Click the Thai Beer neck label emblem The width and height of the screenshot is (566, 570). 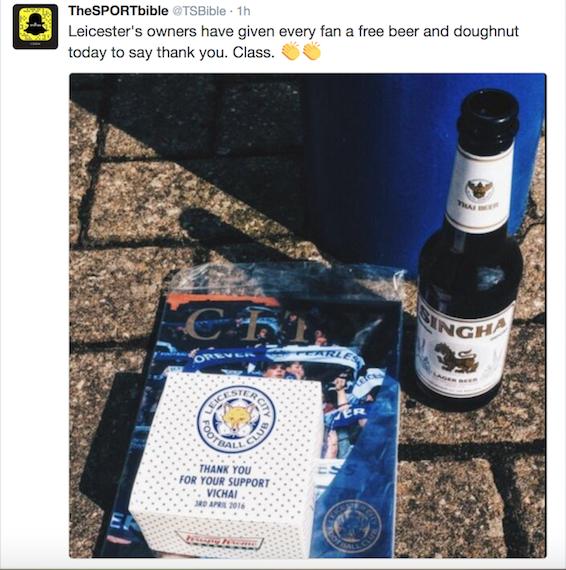pyautogui.click(x=479, y=189)
